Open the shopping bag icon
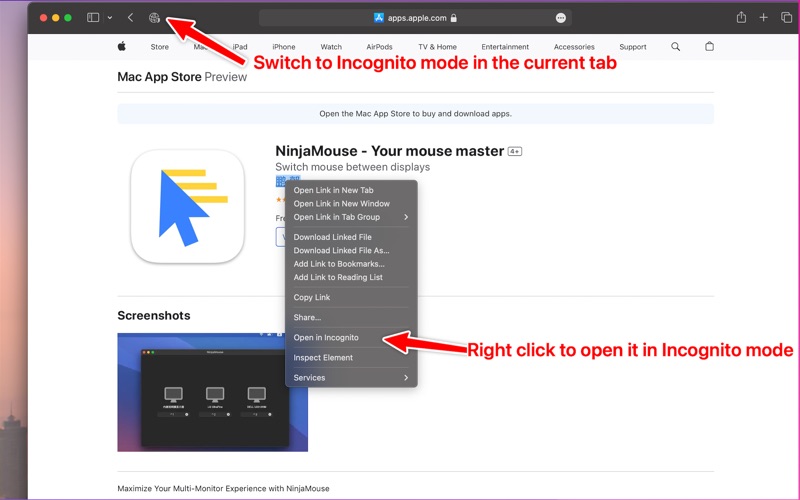 709,46
